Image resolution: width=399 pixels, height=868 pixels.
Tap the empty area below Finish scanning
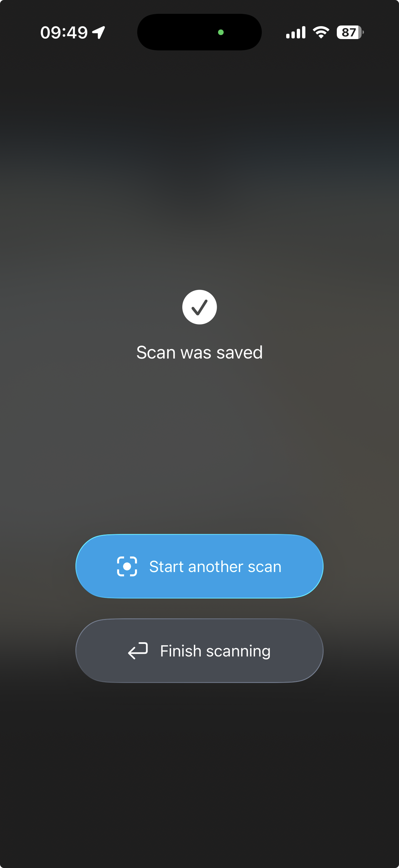[x=199, y=775]
